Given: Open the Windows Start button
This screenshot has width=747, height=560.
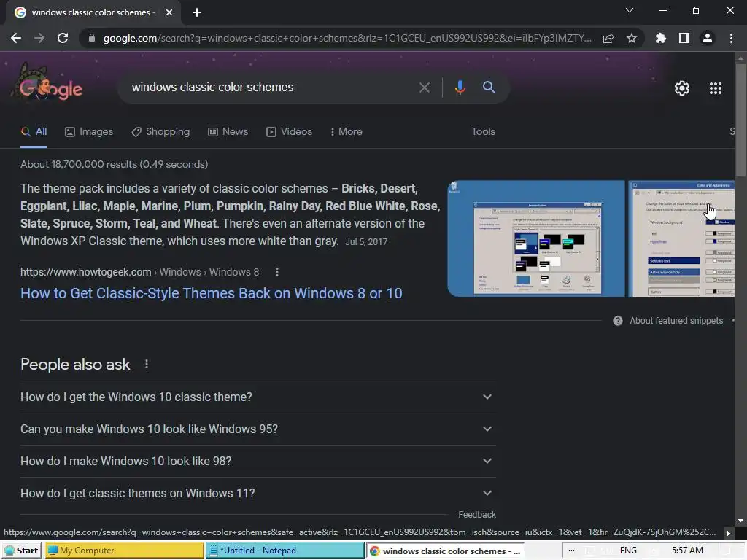Looking at the screenshot, I should 21,551.
